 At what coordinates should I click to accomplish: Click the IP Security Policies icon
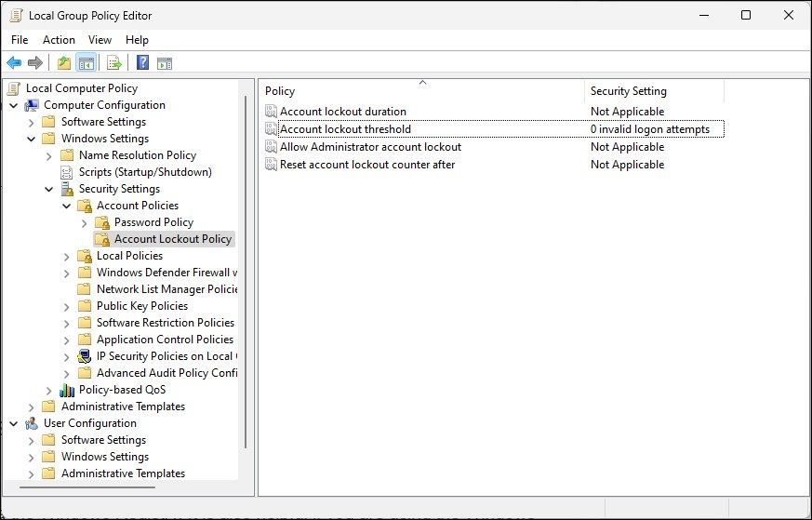tap(85, 356)
